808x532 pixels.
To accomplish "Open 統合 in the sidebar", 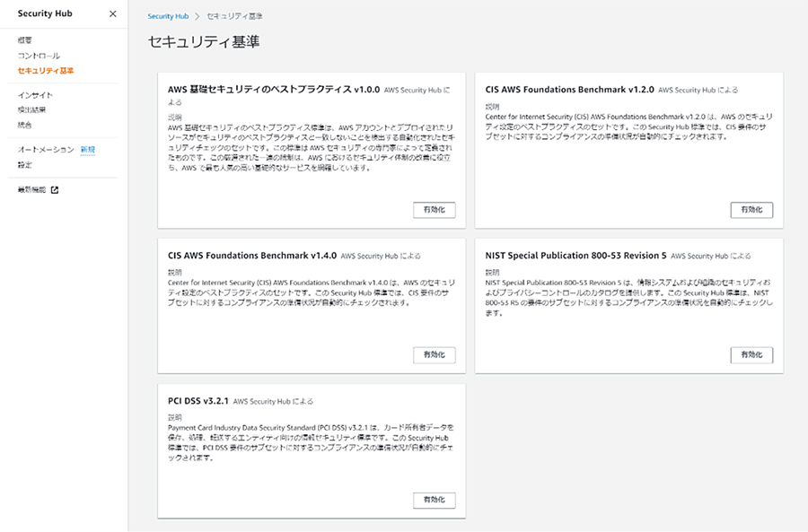I will tap(25, 125).
